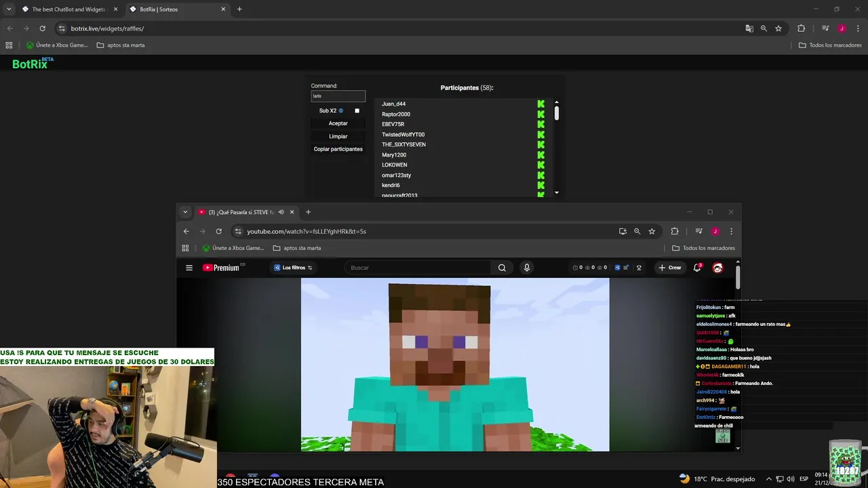Open the tab search dropdown in the BotRix window
The width and height of the screenshot is (868, 488).
pyautogui.click(x=9, y=9)
